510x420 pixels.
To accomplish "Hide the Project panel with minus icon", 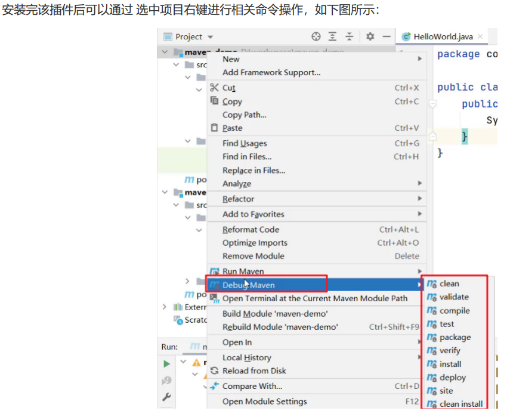I will (x=387, y=36).
